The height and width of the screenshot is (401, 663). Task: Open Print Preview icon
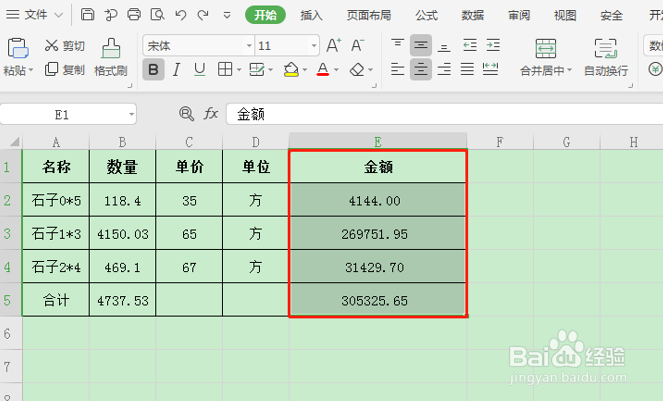coord(157,14)
